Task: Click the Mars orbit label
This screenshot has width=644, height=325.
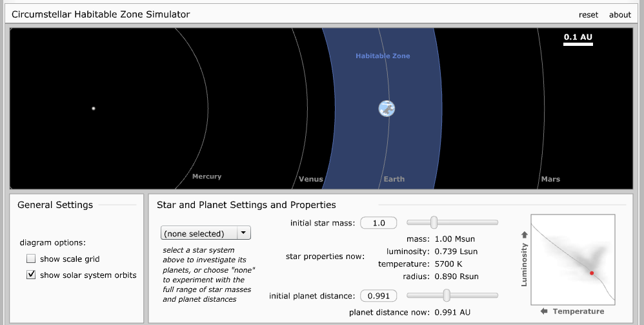Action: point(550,179)
